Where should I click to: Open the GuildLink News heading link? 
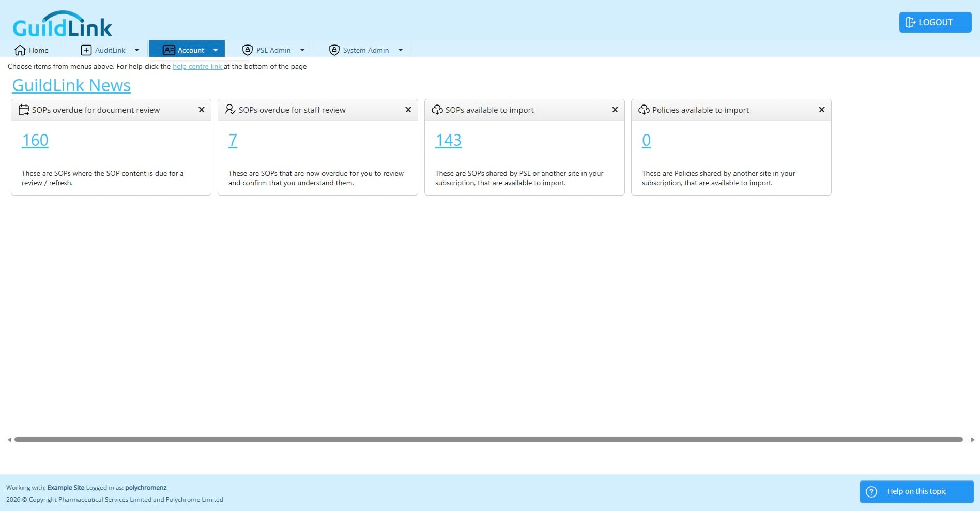click(x=71, y=85)
